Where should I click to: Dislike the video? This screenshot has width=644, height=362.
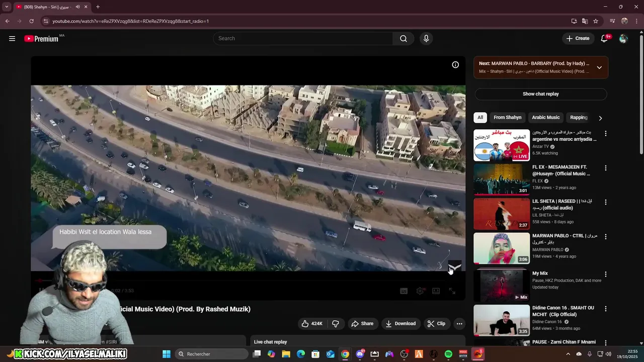pos(336,324)
